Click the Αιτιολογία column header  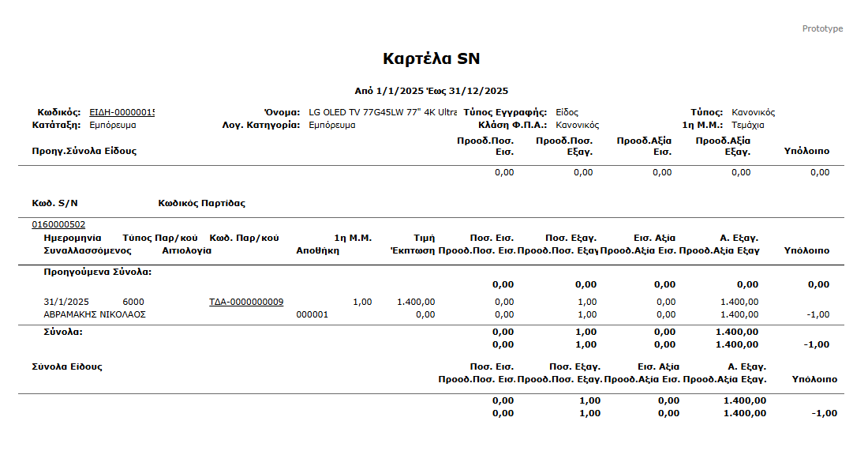click(186, 251)
